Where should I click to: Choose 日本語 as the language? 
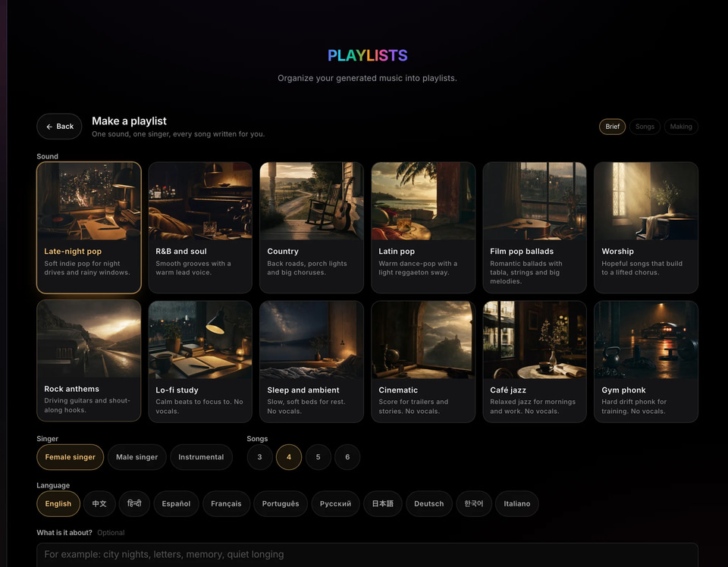tap(382, 504)
